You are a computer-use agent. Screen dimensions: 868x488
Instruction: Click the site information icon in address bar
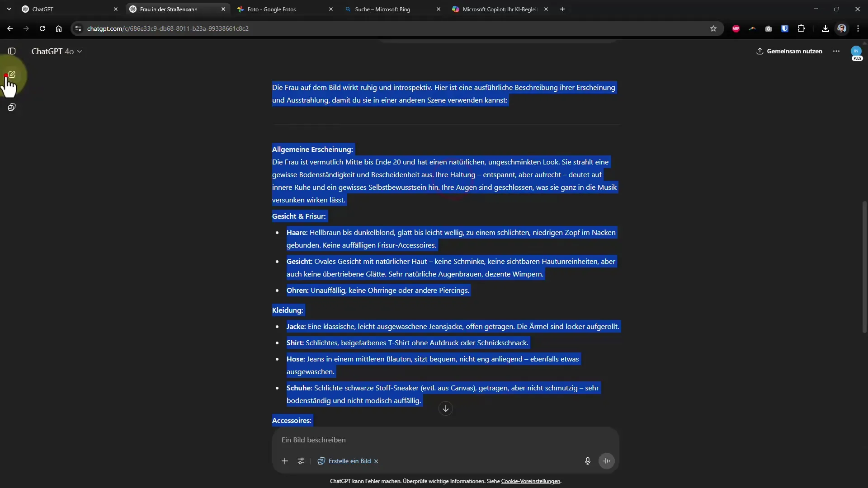[78, 28]
